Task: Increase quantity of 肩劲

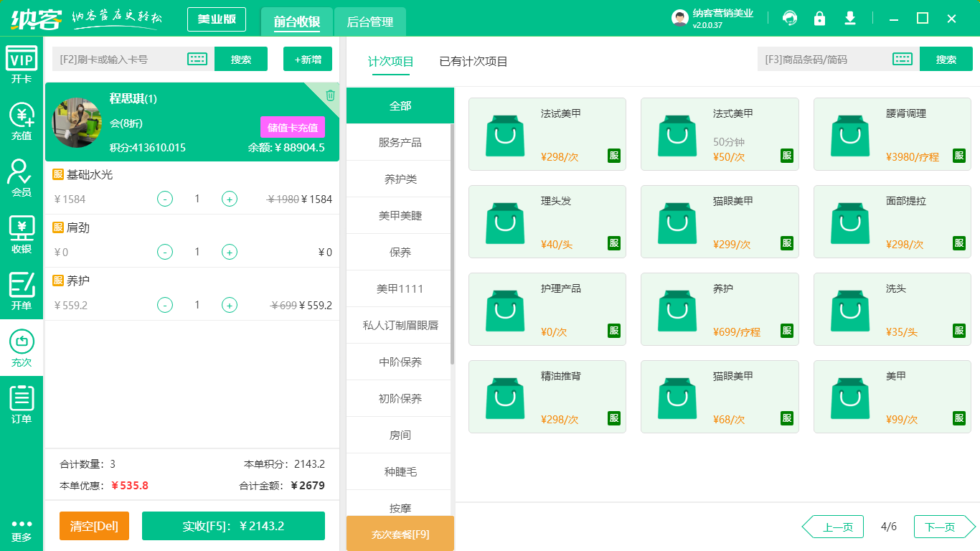Action: [230, 252]
